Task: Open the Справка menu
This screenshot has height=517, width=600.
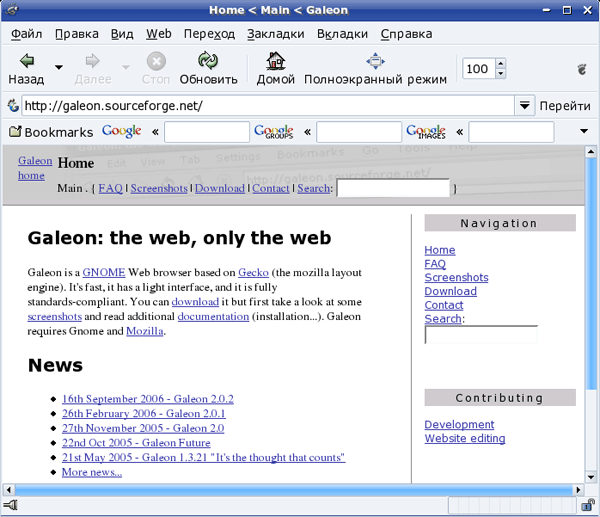Action: (x=406, y=34)
